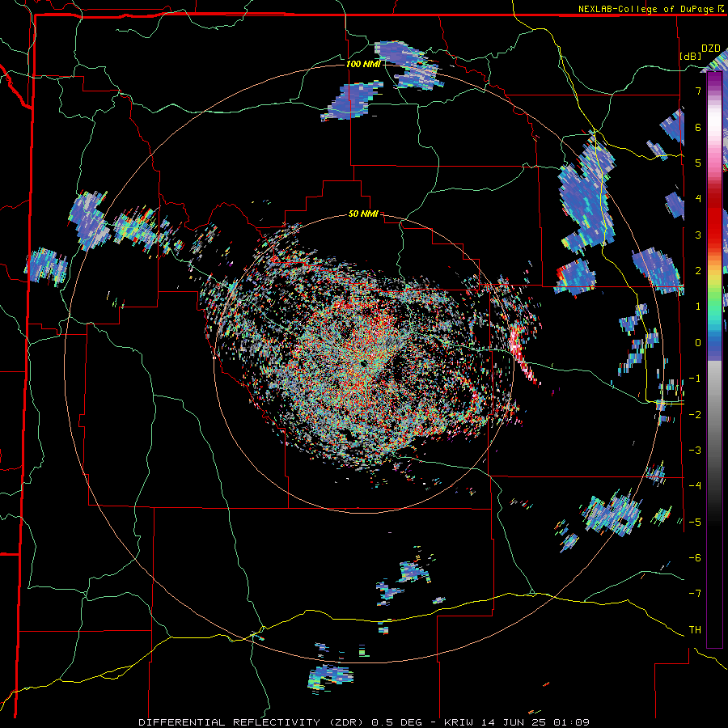Screen dimensions: 728x728
Task: Click the 4 value on the color scale
Action: coord(698,199)
